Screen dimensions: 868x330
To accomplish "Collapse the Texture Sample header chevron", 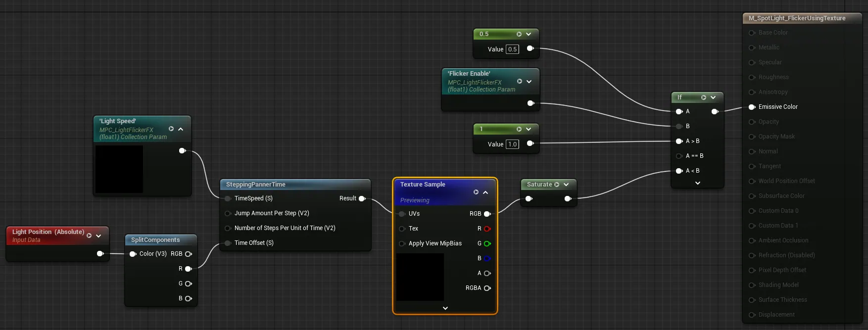I will click(x=485, y=192).
